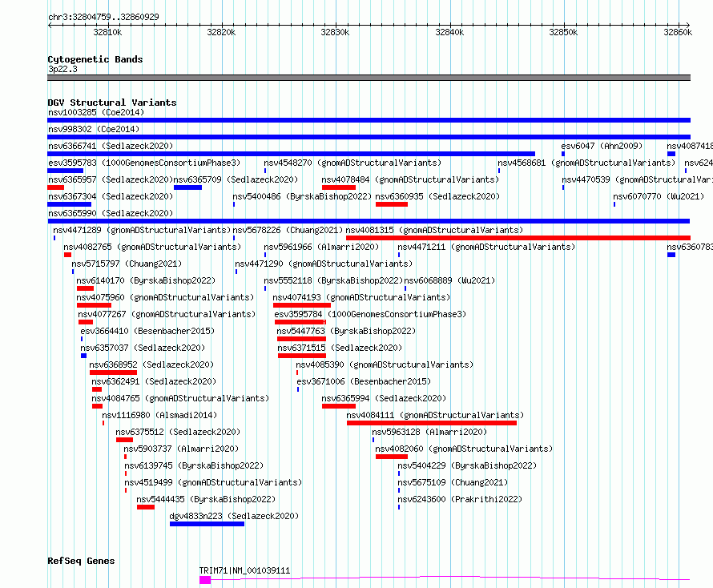Select nsv6375512 (Sedlazeck2020) label
Viewport: 713px width, 588px height.
click(178, 432)
